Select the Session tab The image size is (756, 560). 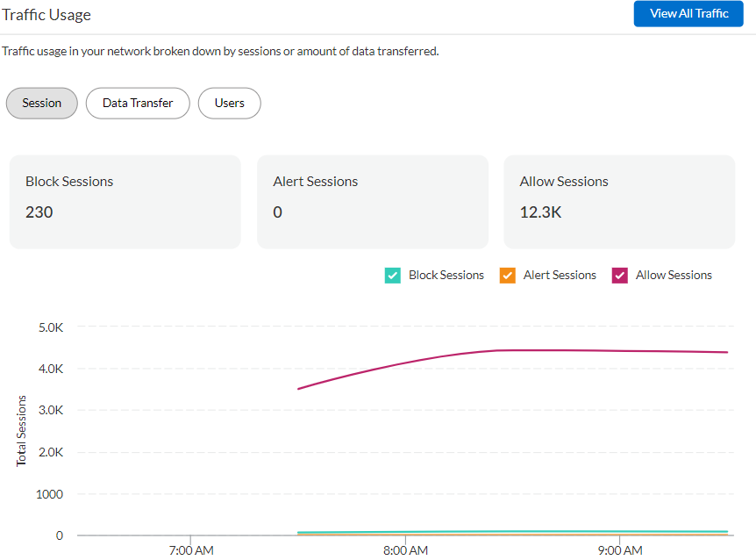tap(42, 104)
